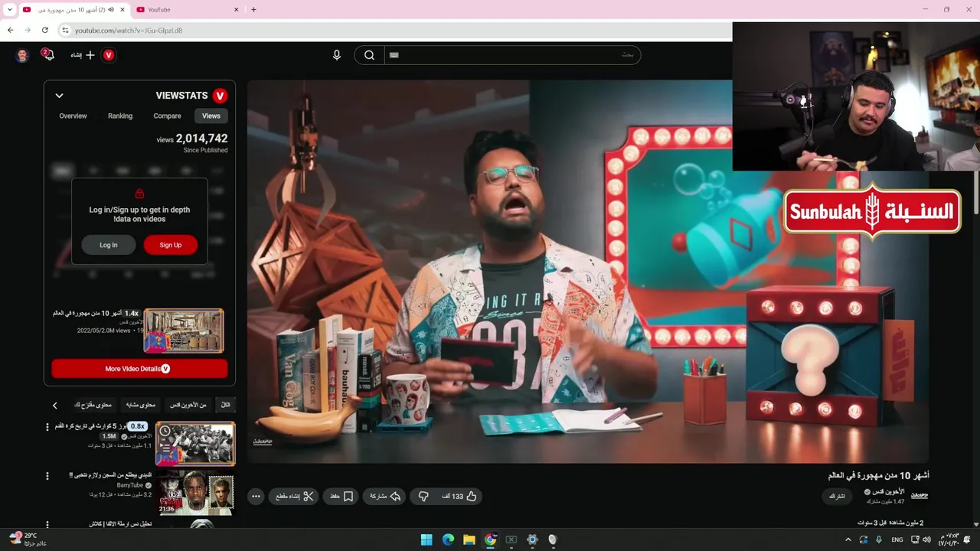Click the search magnifier icon
Image resolution: width=980 pixels, height=551 pixels.
369,55
